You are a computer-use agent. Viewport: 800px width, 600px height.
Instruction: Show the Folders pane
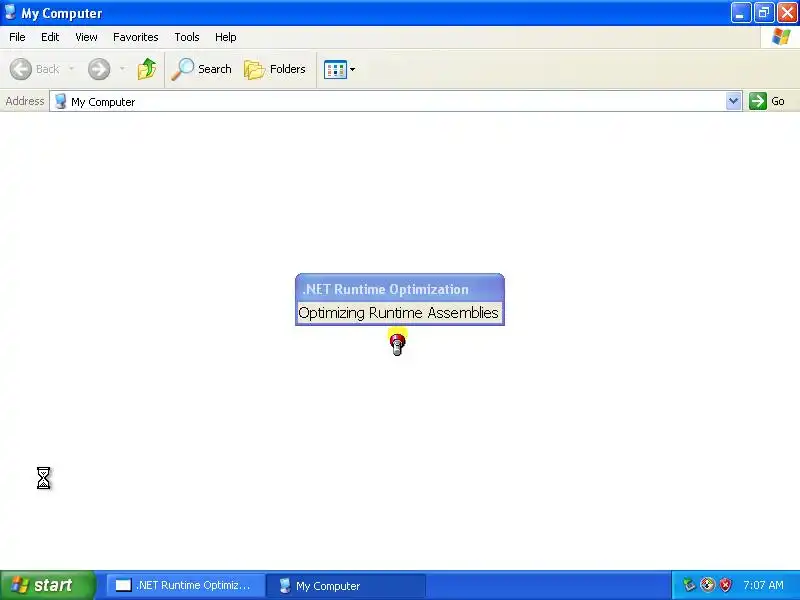click(274, 69)
